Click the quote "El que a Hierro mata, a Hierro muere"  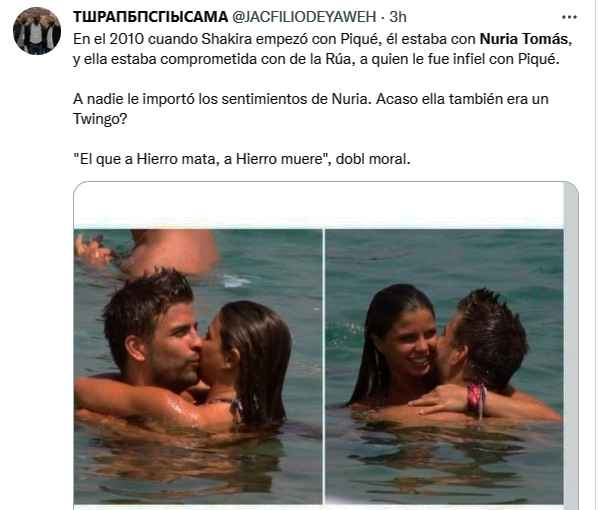click(201, 159)
